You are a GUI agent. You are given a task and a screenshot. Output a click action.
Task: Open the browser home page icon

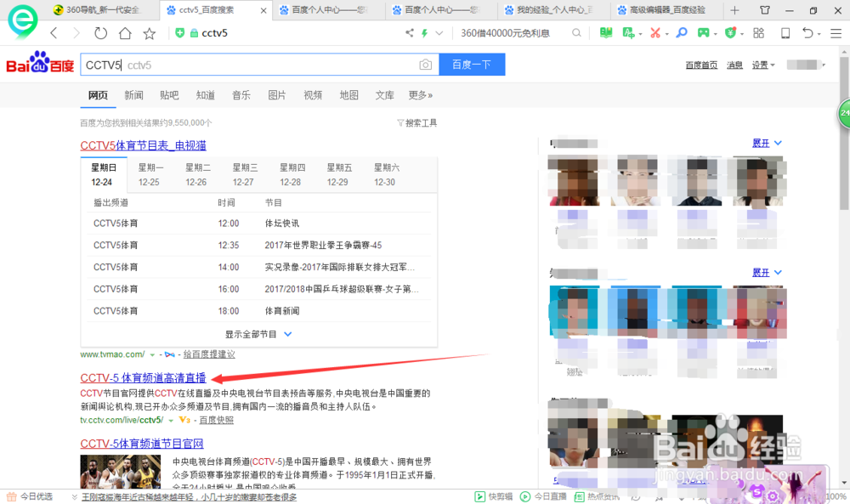pyautogui.click(x=125, y=33)
